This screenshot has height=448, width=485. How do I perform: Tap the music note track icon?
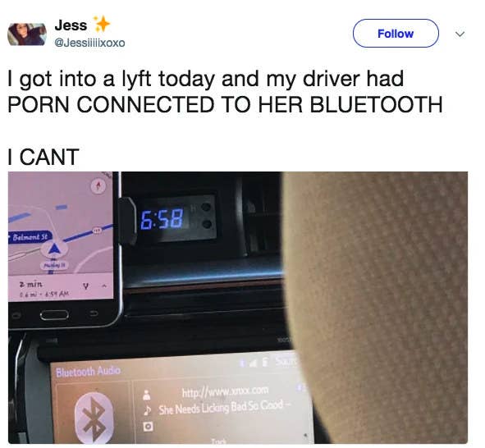[148, 410]
